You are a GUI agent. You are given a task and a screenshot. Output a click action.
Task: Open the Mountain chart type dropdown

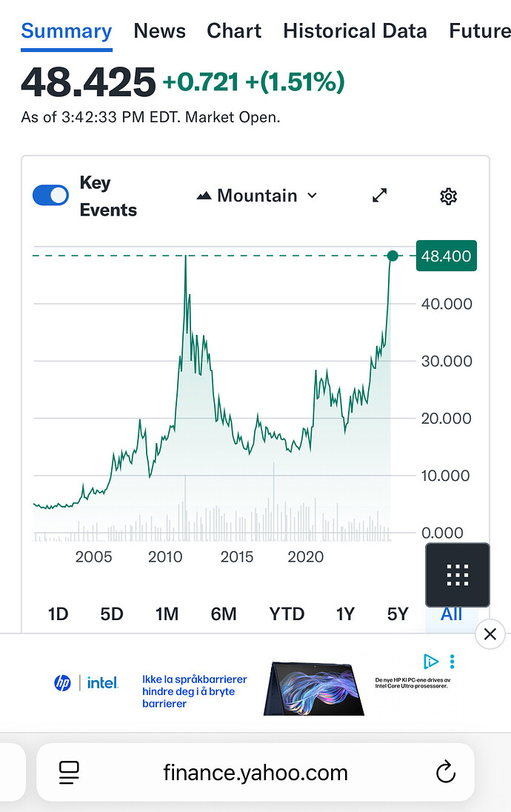tap(257, 196)
